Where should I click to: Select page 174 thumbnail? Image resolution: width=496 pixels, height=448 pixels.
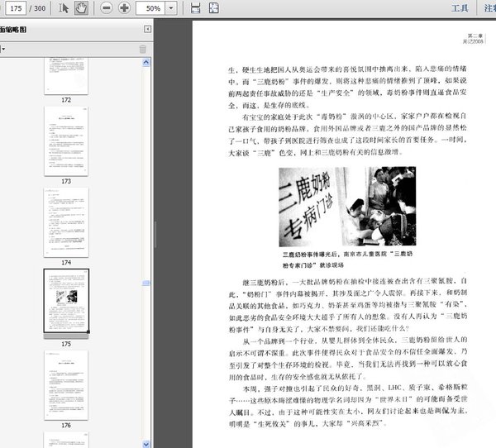click(x=66, y=222)
